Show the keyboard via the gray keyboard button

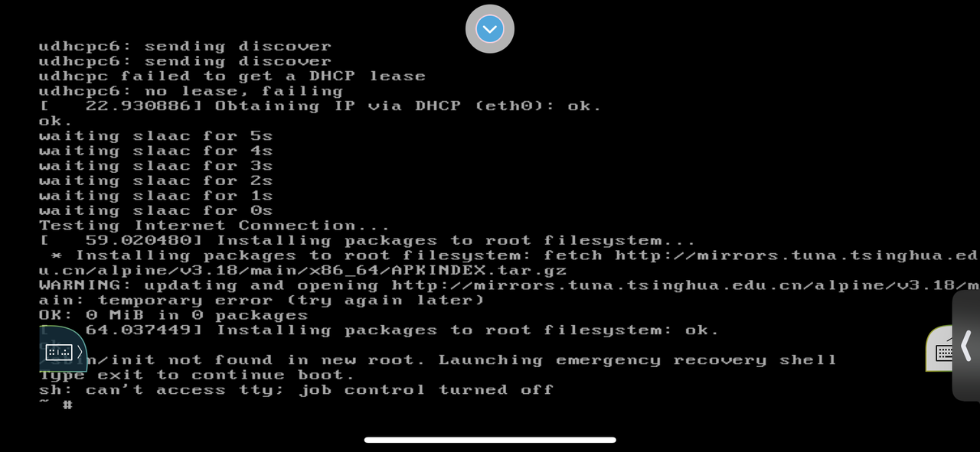coord(943,352)
